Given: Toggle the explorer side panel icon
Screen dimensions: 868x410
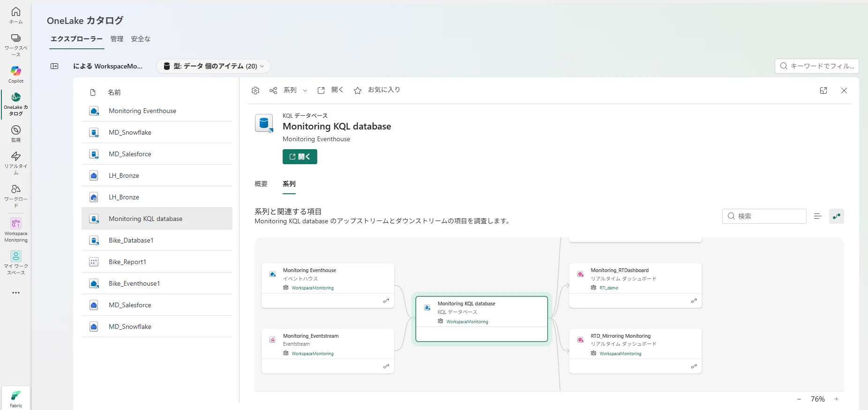Looking at the screenshot, I should pyautogui.click(x=54, y=66).
